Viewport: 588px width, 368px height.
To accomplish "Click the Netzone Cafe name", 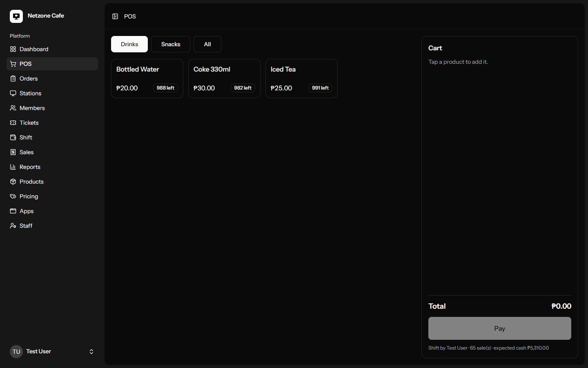I will [46, 16].
